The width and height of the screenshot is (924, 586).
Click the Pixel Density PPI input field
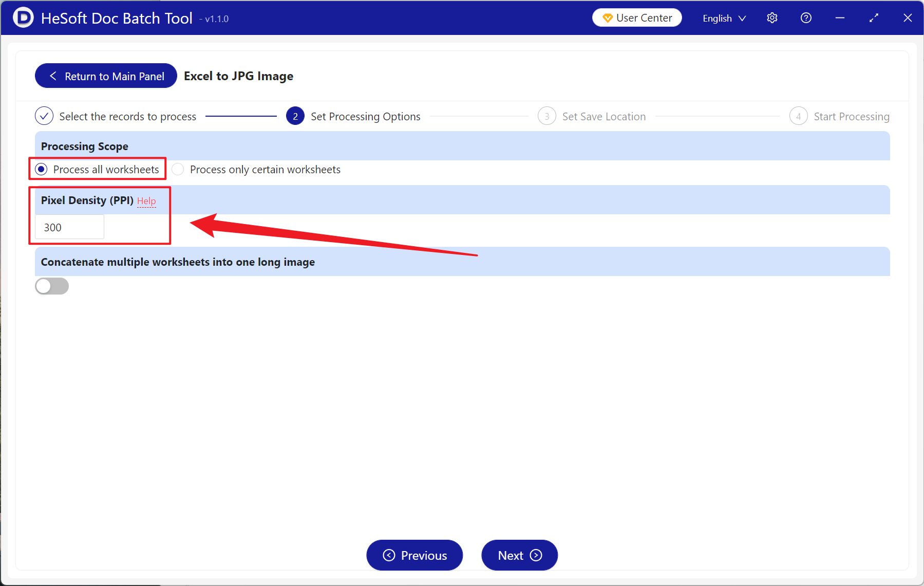pos(69,227)
